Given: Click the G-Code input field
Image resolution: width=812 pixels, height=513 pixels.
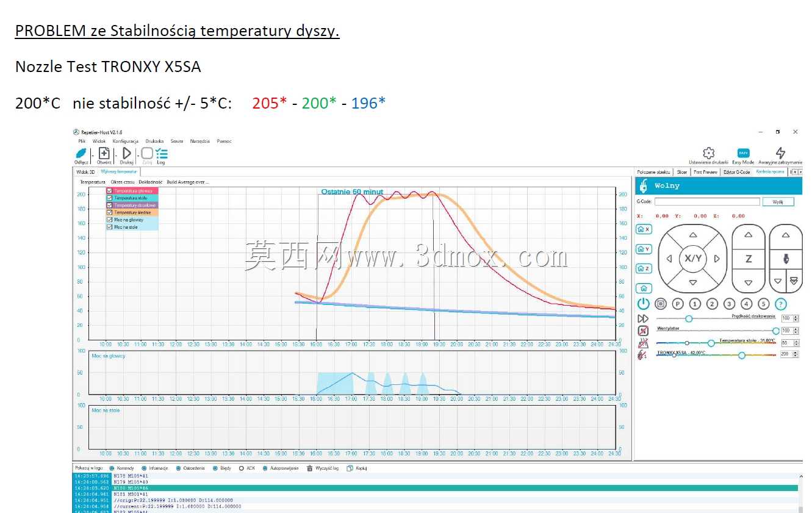Looking at the screenshot, I should [707, 201].
